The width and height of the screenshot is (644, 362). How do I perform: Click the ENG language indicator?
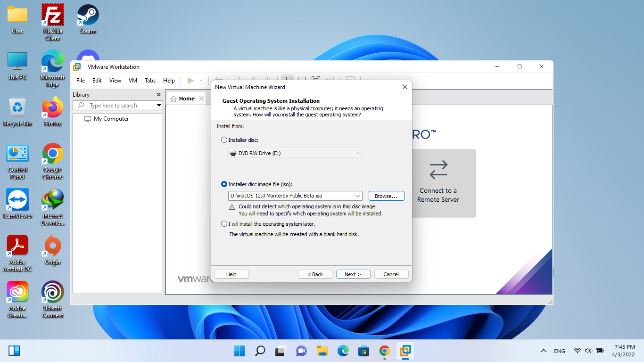[560, 351]
